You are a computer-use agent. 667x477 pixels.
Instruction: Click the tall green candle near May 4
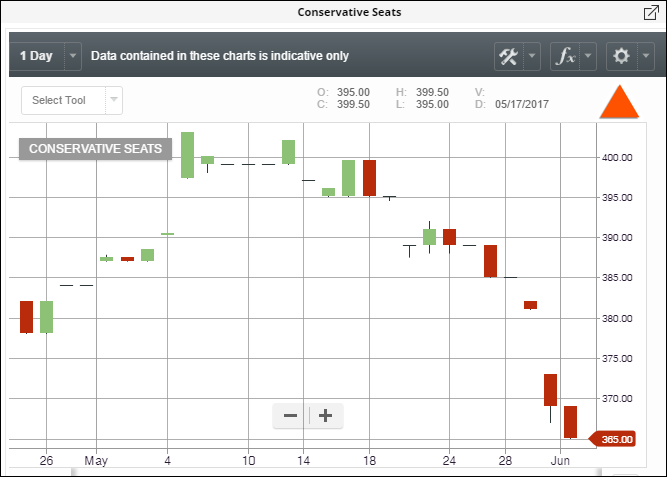pos(187,154)
